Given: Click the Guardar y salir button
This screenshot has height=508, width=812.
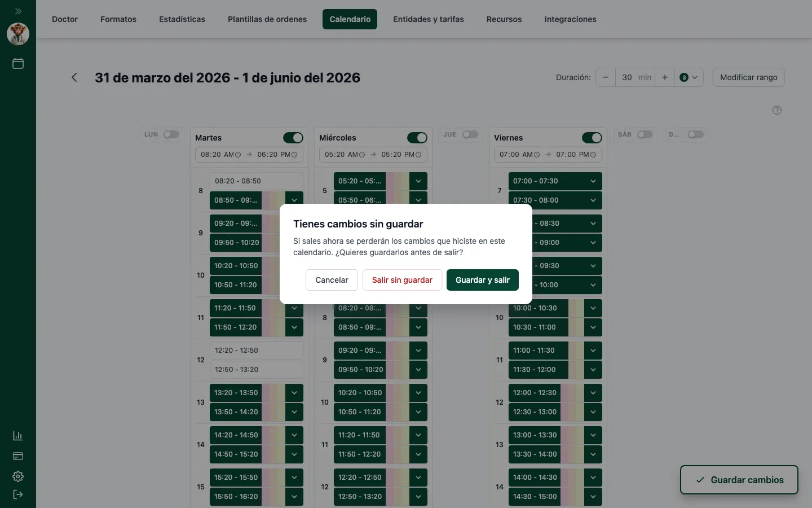Looking at the screenshot, I should [x=483, y=280].
